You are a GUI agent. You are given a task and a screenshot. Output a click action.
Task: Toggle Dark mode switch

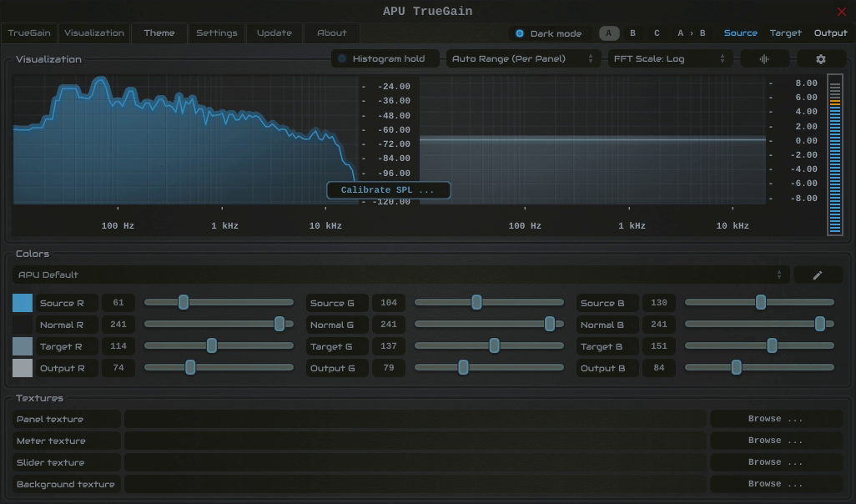click(x=550, y=33)
